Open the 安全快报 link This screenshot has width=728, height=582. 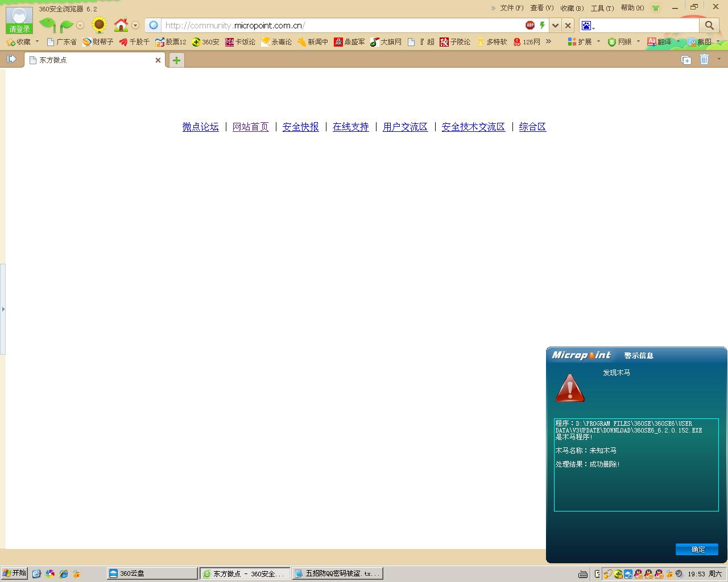click(x=300, y=127)
